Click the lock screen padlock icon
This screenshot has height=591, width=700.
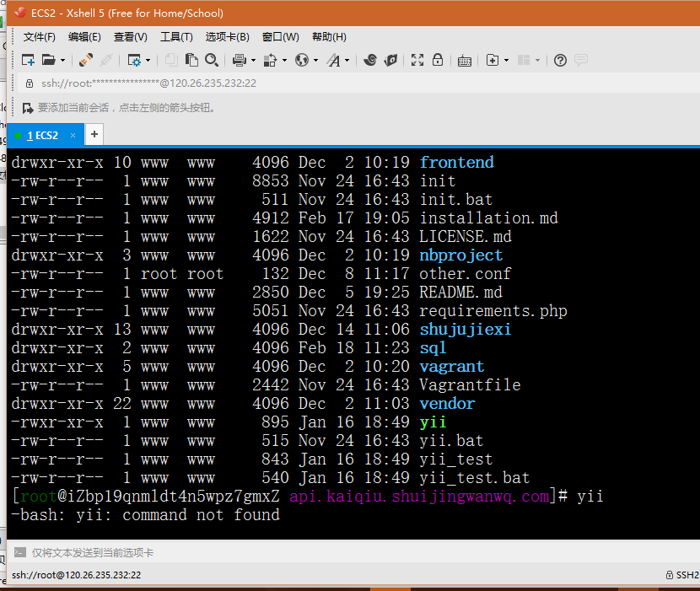(x=438, y=60)
